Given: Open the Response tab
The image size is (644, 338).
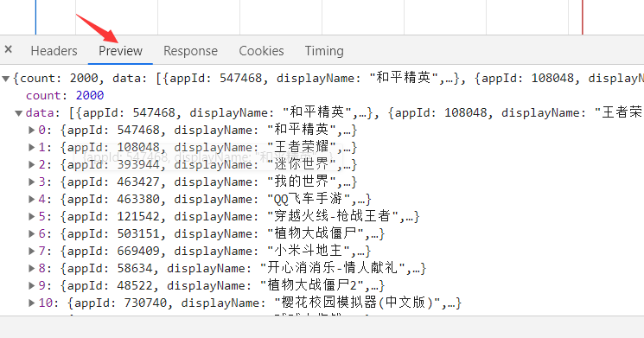Looking at the screenshot, I should click(x=190, y=51).
